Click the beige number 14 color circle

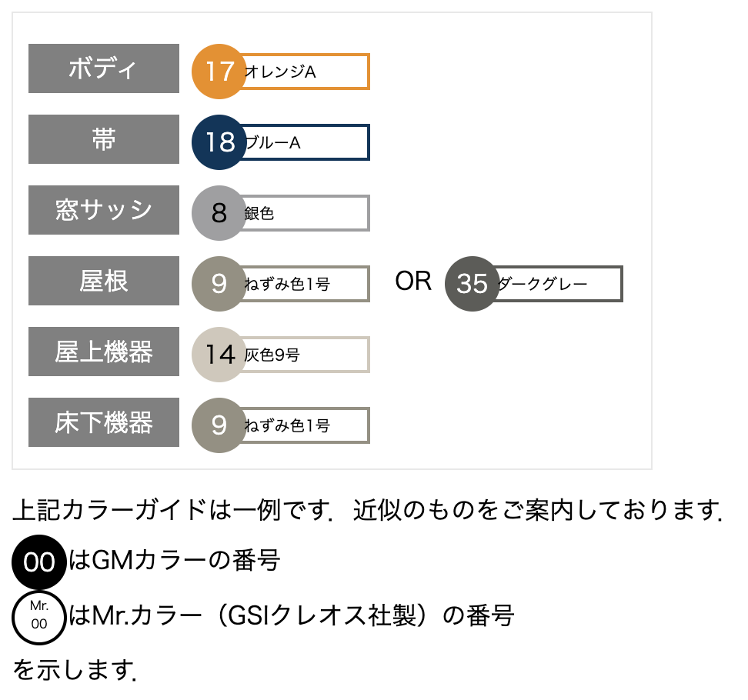pos(219,355)
